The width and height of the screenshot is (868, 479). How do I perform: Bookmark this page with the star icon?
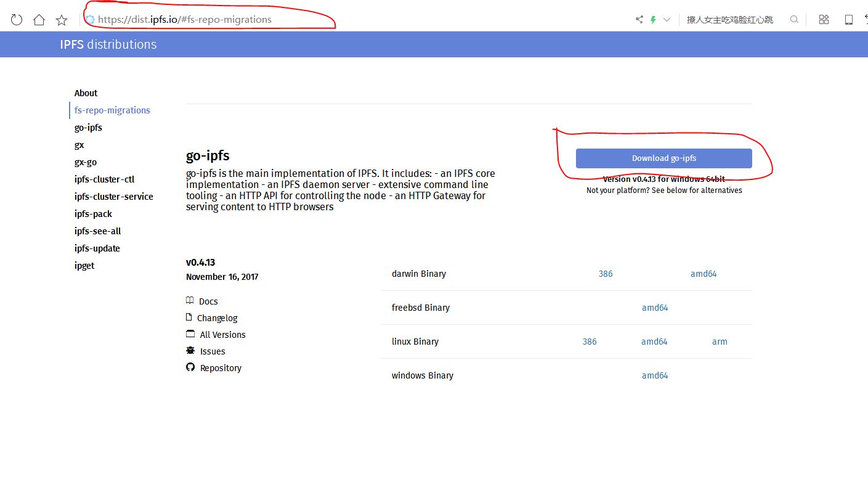pos(62,20)
